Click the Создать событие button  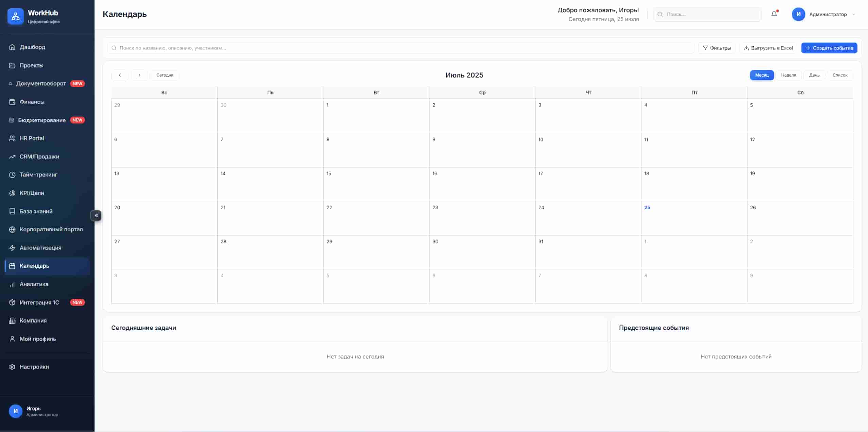[829, 48]
